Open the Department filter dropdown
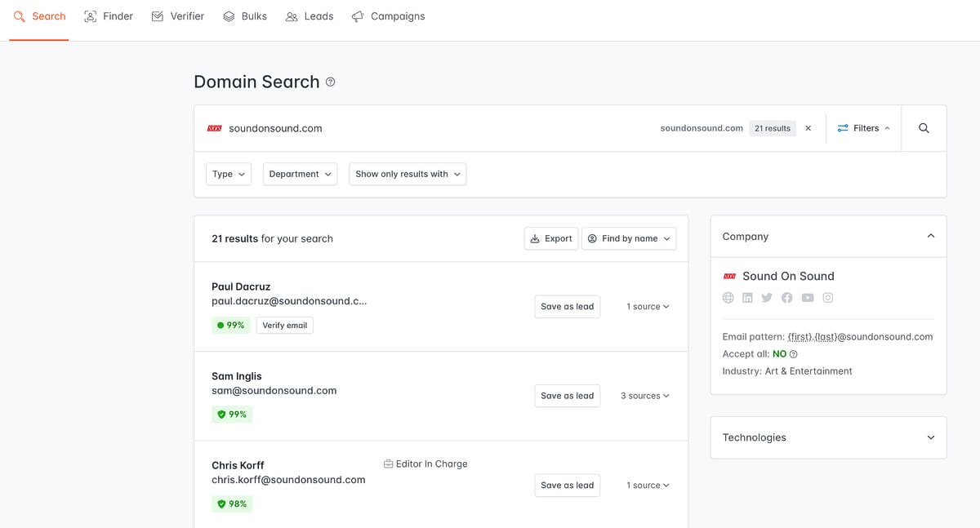The width and height of the screenshot is (980, 528). 300,174
